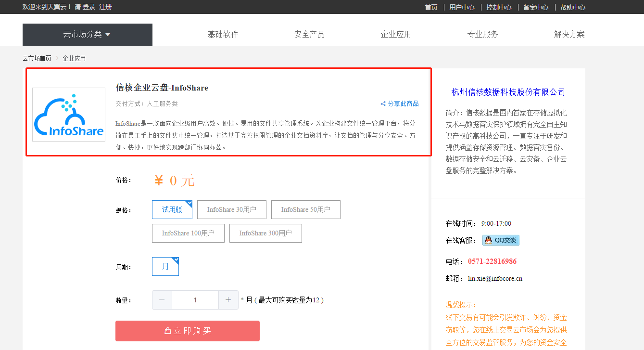Go to 首页 in the top bar
The image size is (644, 350).
tap(431, 7)
